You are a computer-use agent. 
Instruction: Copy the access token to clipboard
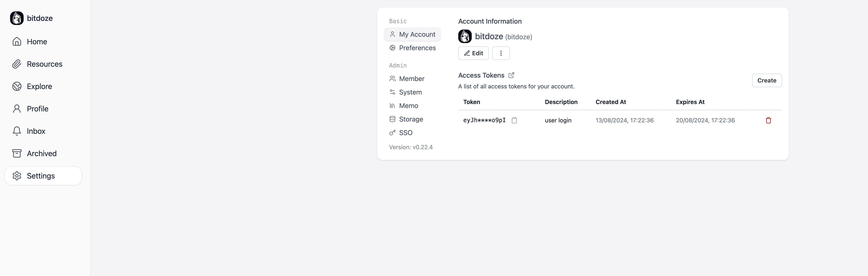(515, 120)
